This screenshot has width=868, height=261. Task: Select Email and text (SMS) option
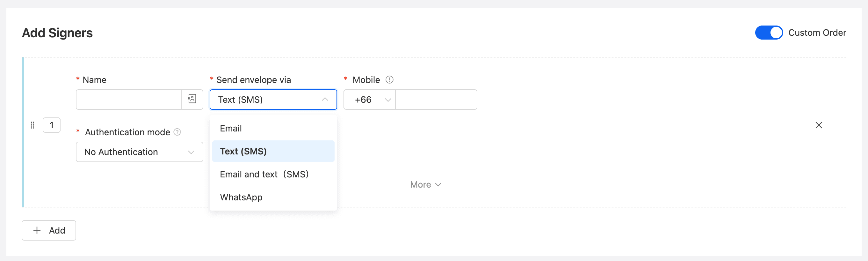pyautogui.click(x=264, y=174)
